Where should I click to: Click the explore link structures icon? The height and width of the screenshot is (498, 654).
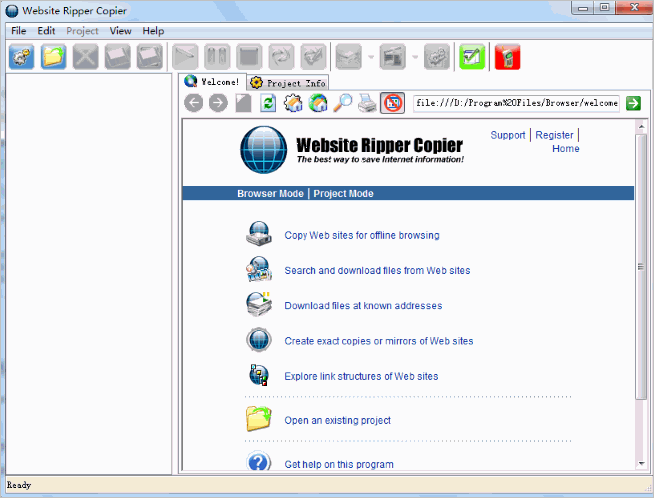[259, 375]
